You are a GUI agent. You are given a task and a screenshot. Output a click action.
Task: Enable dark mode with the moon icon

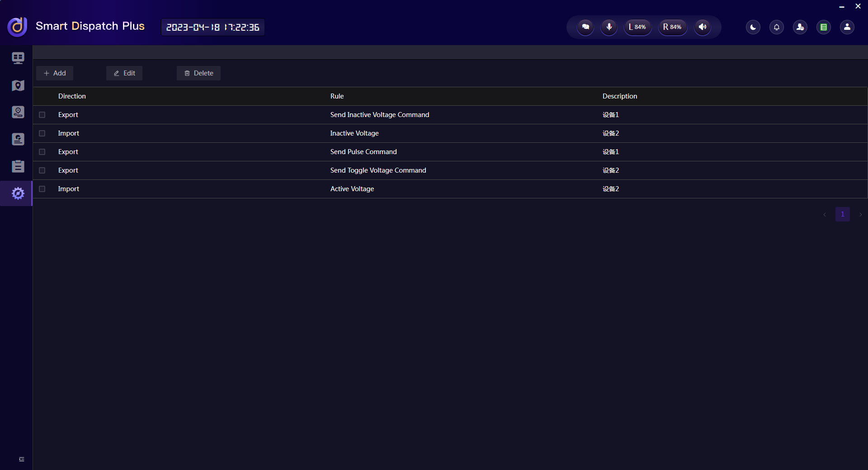(x=753, y=27)
